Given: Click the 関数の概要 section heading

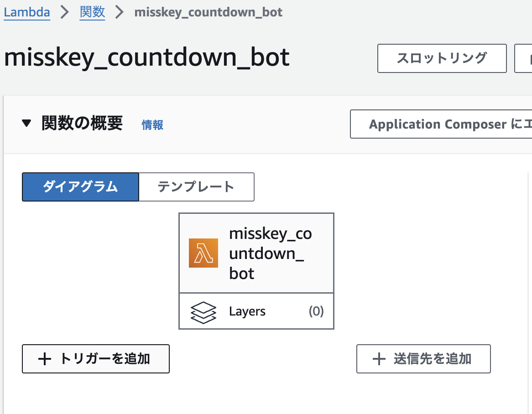Looking at the screenshot, I should point(82,123).
